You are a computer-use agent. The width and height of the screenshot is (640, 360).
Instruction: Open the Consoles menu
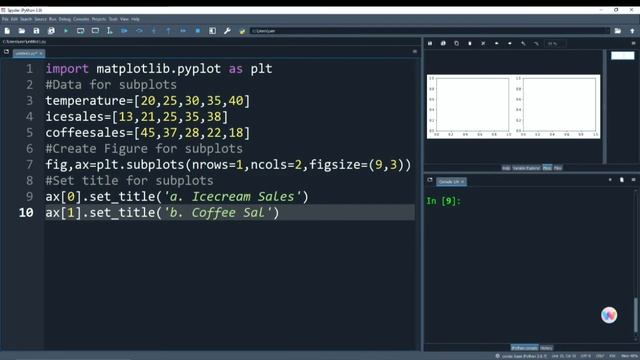pyautogui.click(x=81, y=19)
